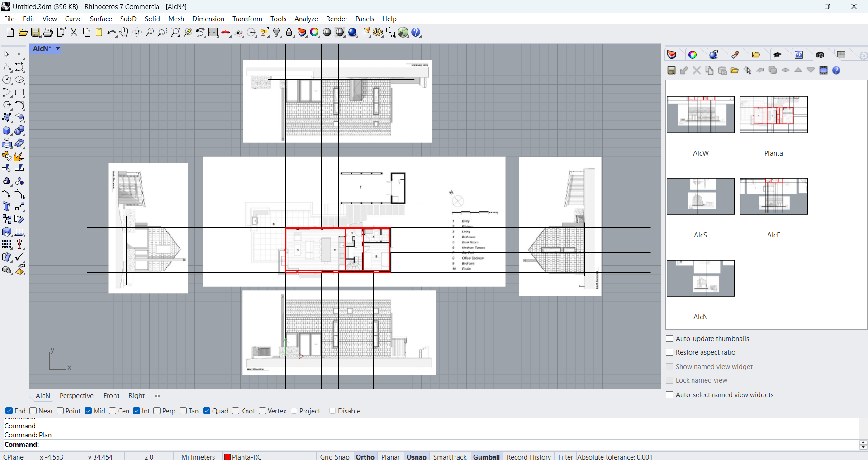Activate the four-viewport layout toolbar icon
The height and width of the screenshot is (460, 868).
[x=213, y=32]
